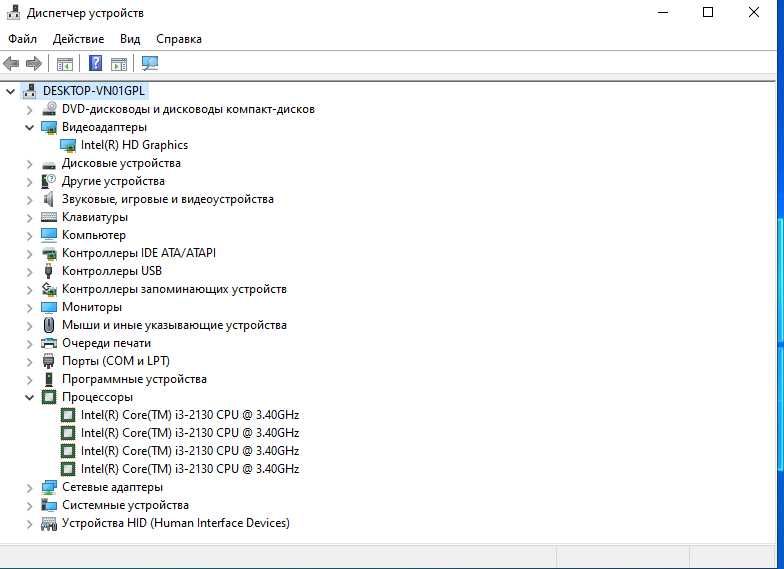Expand DVD-дисководы и дисководы компакт-дисков
Image resolution: width=784 pixels, height=569 pixels.
pyautogui.click(x=30, y=110)
